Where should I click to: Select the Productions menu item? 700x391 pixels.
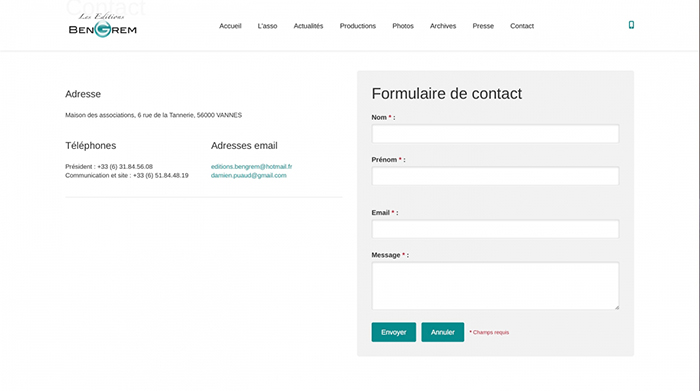358,26
